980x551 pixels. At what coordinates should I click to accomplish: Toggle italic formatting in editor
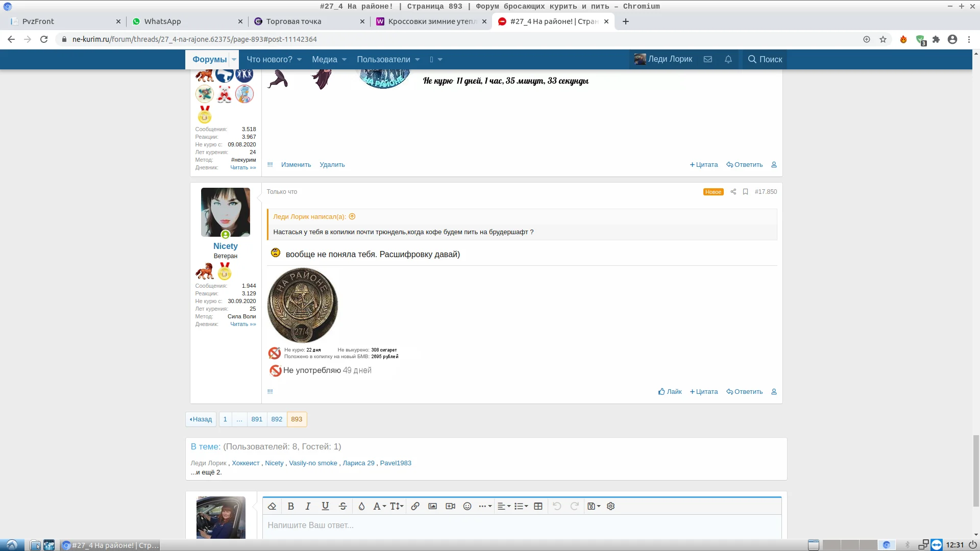[x=308, y=506]
